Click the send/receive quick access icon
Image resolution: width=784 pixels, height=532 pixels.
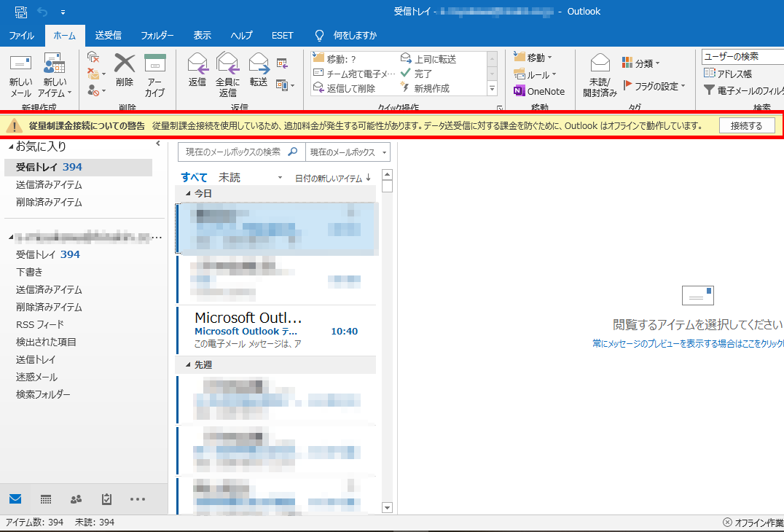click(21, 11)
